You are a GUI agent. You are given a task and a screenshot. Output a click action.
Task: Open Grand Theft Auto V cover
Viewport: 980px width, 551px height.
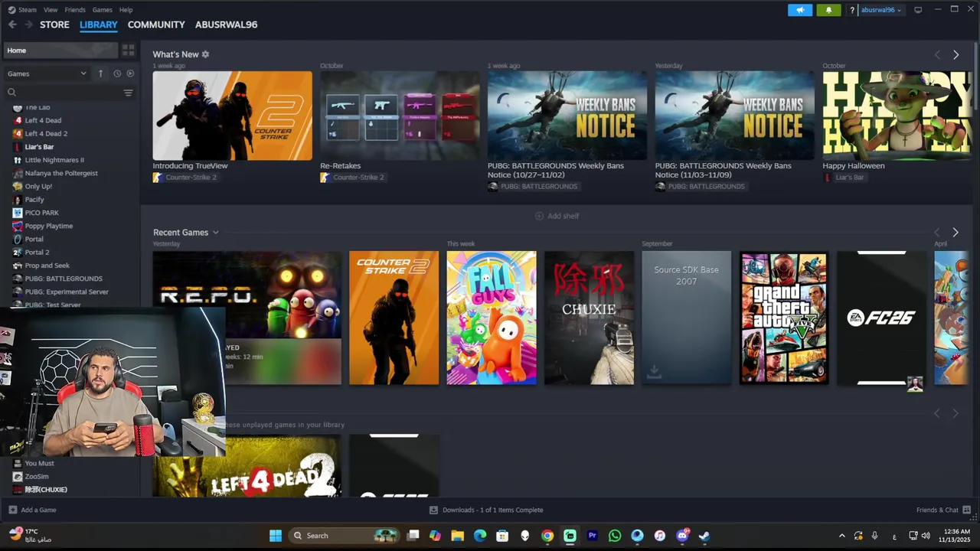point(784,318)
